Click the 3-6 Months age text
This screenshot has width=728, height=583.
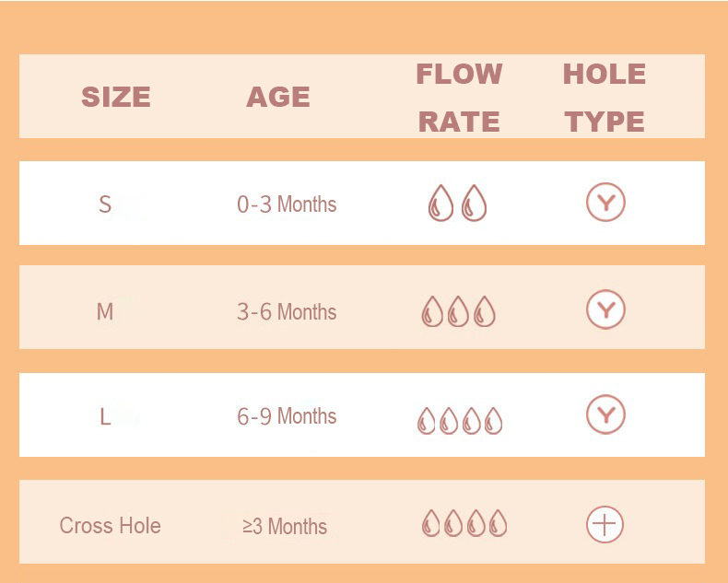tap(287, 311)
